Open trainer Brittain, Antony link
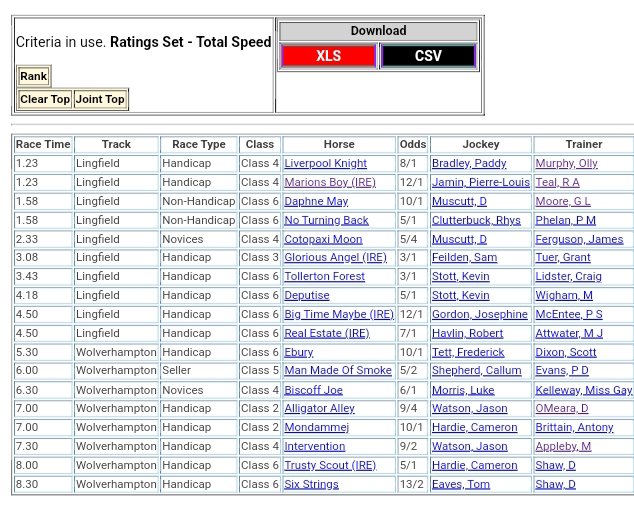Image resolution: width=634 pixels, height=507 pixels. click(574, 427)
